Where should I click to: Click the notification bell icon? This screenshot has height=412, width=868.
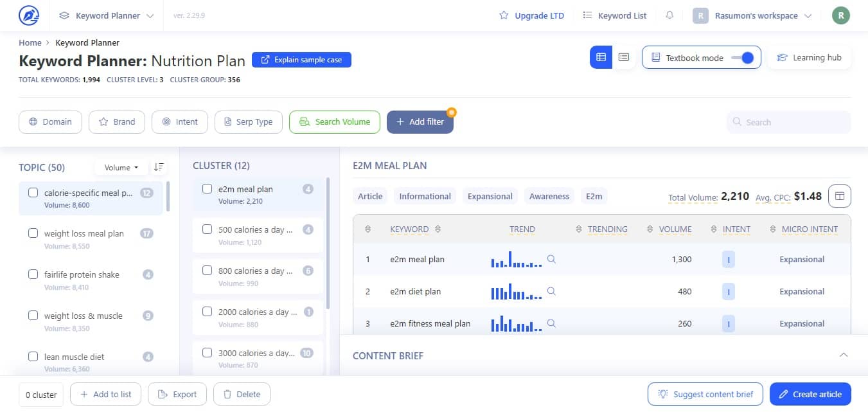669,15
